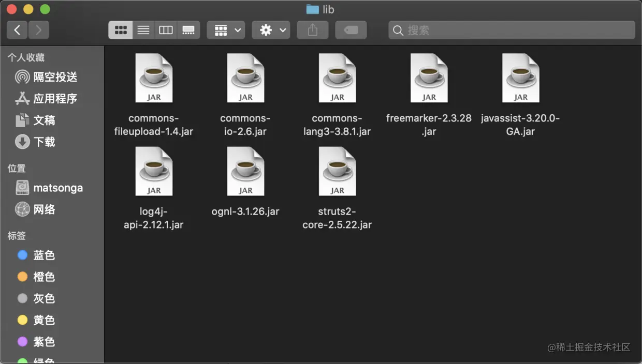Open 下载 Downloads in sidebar
Screen dimensions: 642x364
tap(52, 142)
